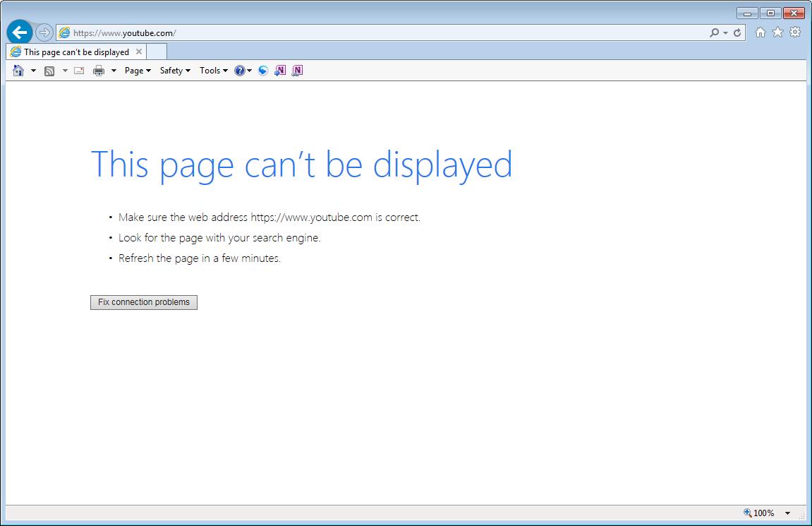Click the Help question mark icon
Viewport: 812px width, 526px height.
[x=239, y=71]
